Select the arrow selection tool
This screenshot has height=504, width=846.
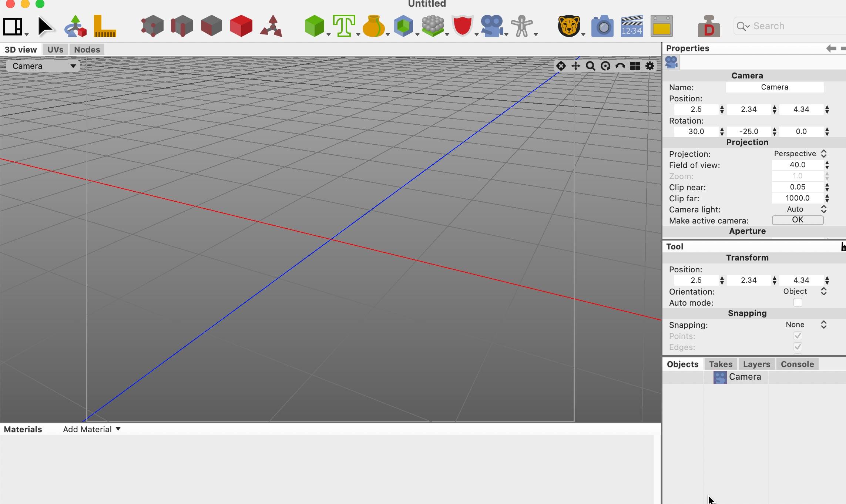tap(45, 26)
